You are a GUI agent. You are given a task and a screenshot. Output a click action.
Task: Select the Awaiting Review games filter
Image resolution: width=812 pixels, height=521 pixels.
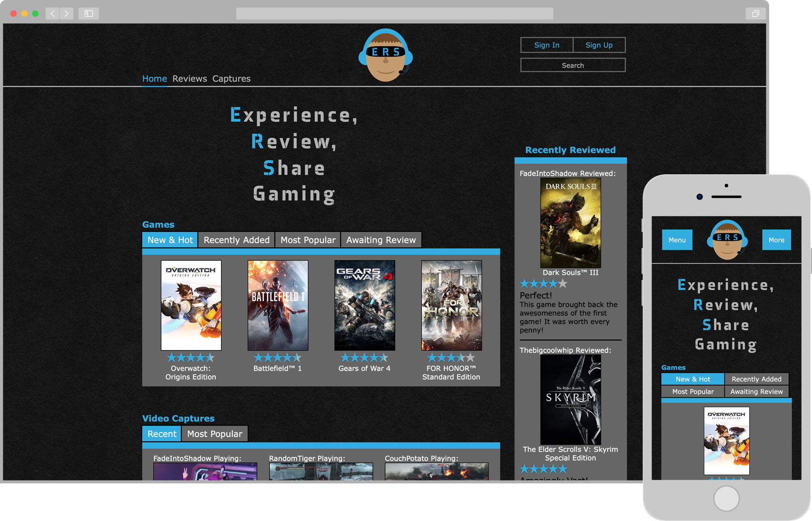coord(381,240)
